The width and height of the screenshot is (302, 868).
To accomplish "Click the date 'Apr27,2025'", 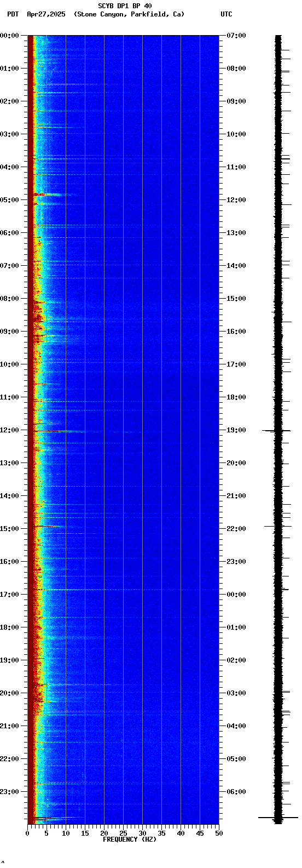I will click(46, 14).
